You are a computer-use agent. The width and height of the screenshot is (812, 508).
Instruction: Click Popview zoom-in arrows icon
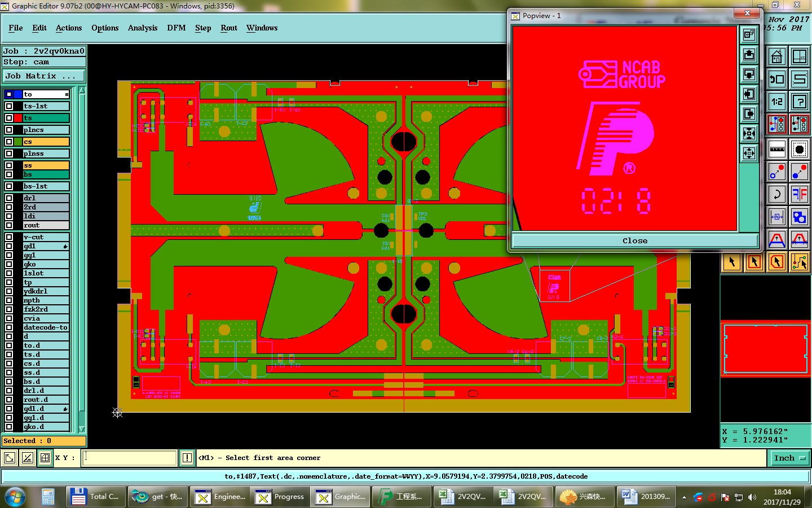pos(749,134)
